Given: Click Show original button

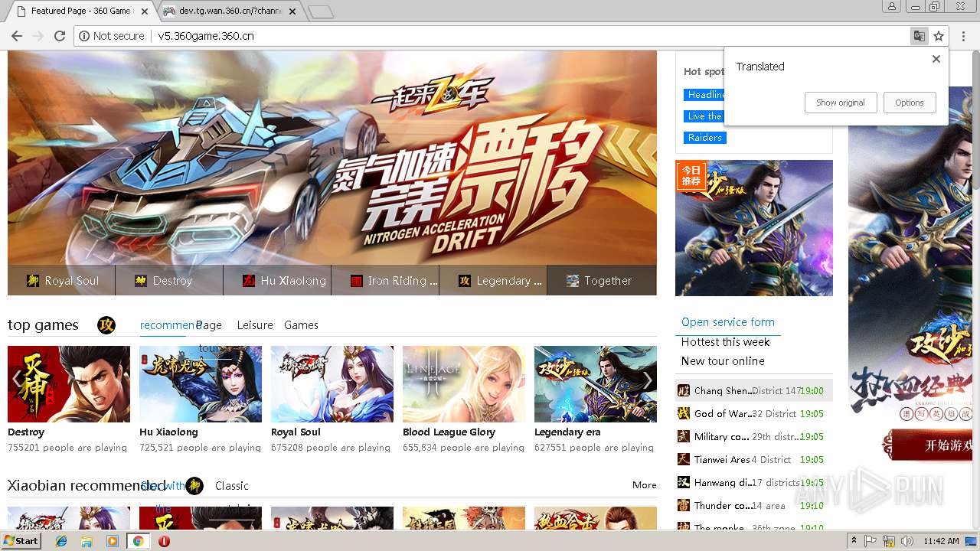Looking at the screenshot, I should (841, 103).
